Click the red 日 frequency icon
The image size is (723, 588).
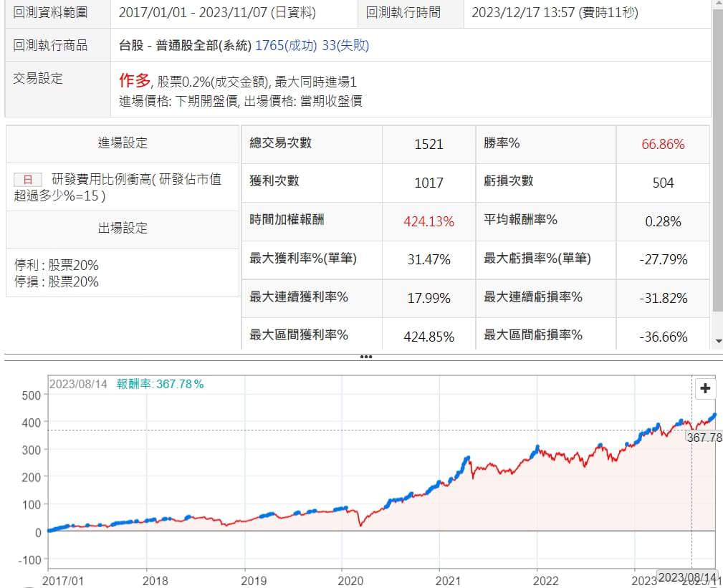point(27,180)
